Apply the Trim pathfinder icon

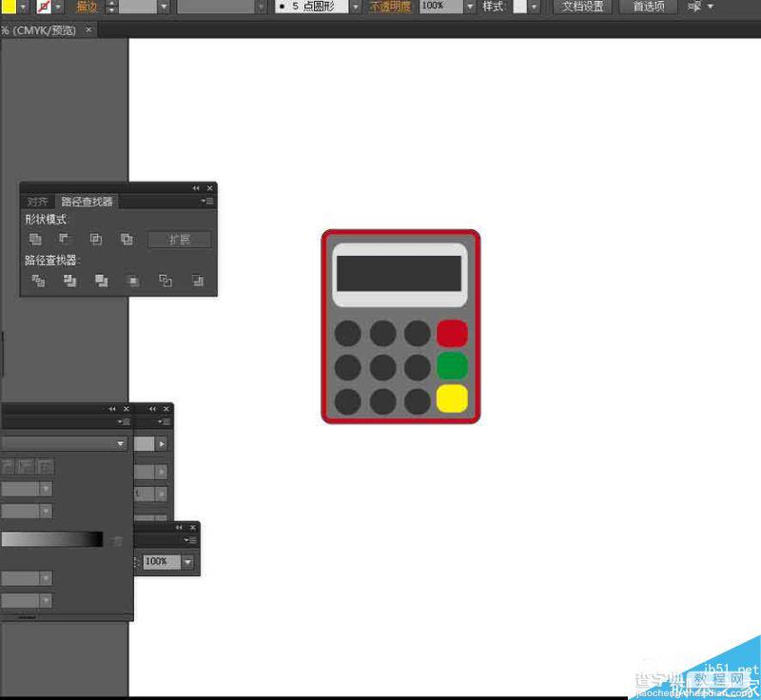click(69, 281)
